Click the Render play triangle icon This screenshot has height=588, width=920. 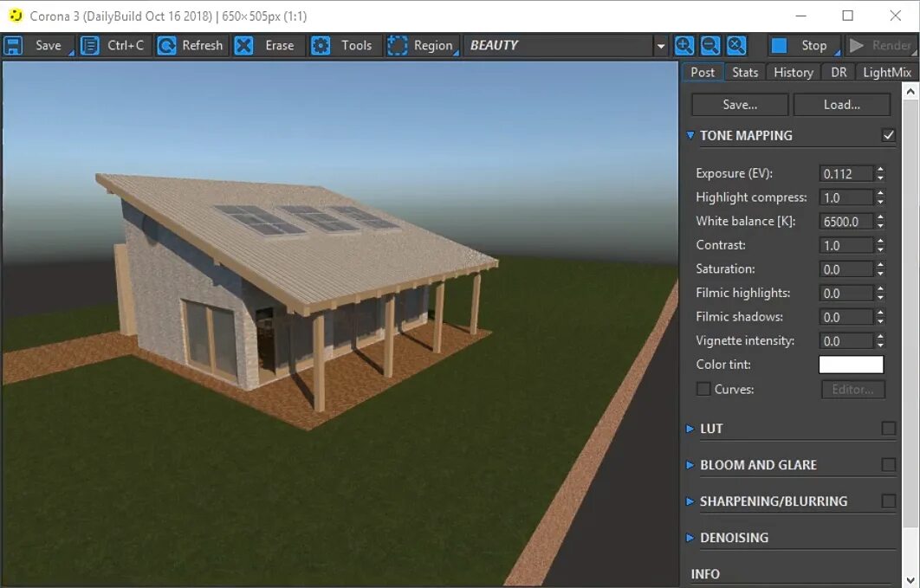[857, 45]
